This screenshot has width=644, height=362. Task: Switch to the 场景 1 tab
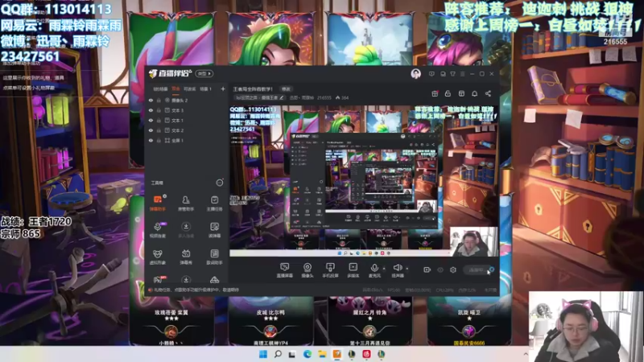(x=205, y=88)
